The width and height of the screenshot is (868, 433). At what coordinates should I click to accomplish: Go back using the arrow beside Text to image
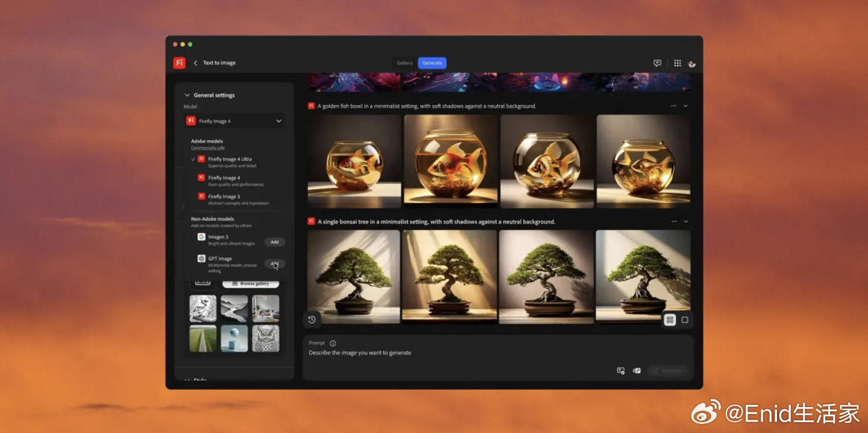[x=195, y=63]
